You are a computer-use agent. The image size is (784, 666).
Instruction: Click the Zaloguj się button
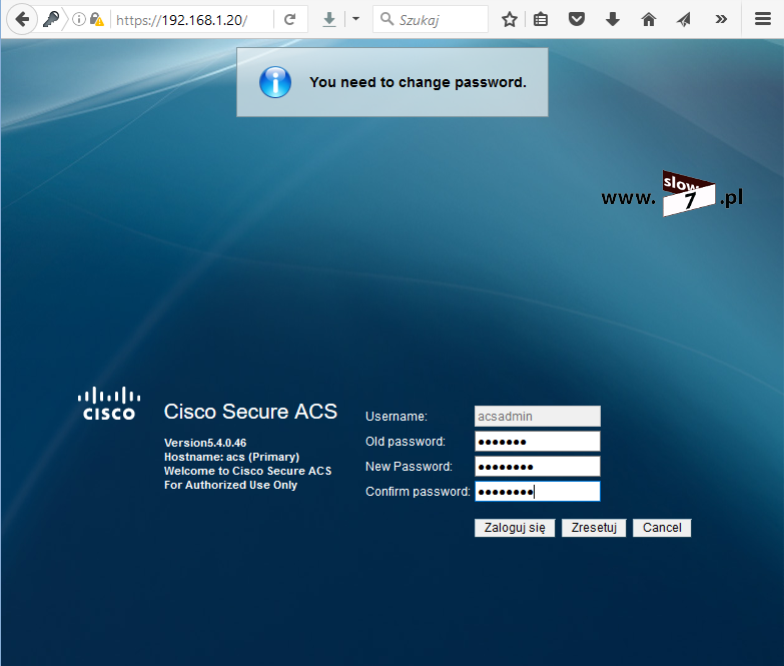[x=514, y=528]
